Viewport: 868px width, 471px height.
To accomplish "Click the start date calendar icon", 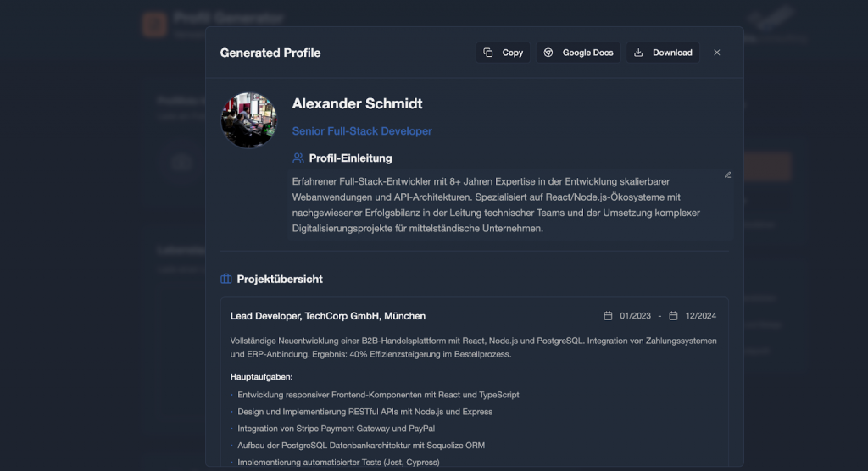I will click(608, 316).
